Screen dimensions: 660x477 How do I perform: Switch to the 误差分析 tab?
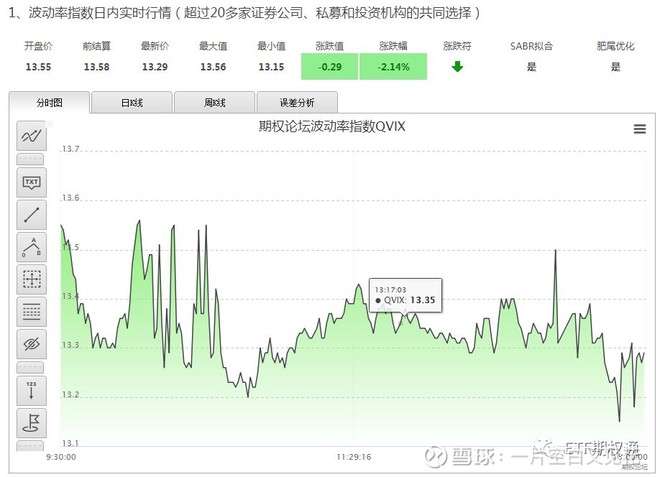pyautogui.click(x=297, y=102)
